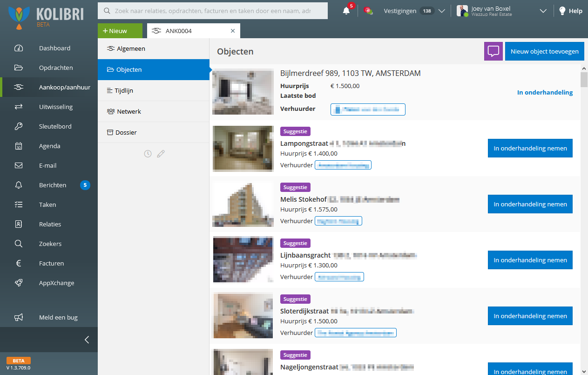Click the Aankoop/aanhuur handshake icon
Image resolution: width=588 pixels, height=375 pixels.
(x=19, y=87)
